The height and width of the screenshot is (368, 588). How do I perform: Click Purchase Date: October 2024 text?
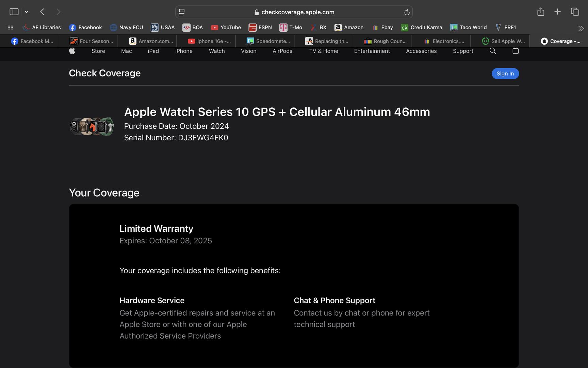click(177, 126)
